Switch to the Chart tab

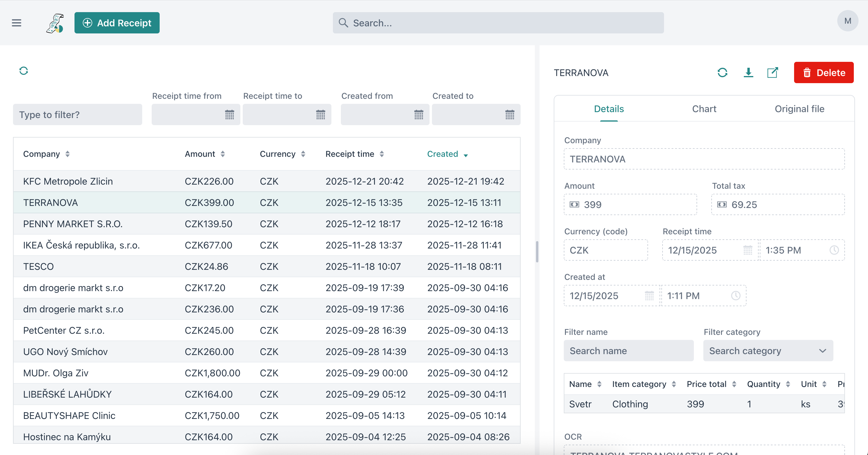click(704, 109)
